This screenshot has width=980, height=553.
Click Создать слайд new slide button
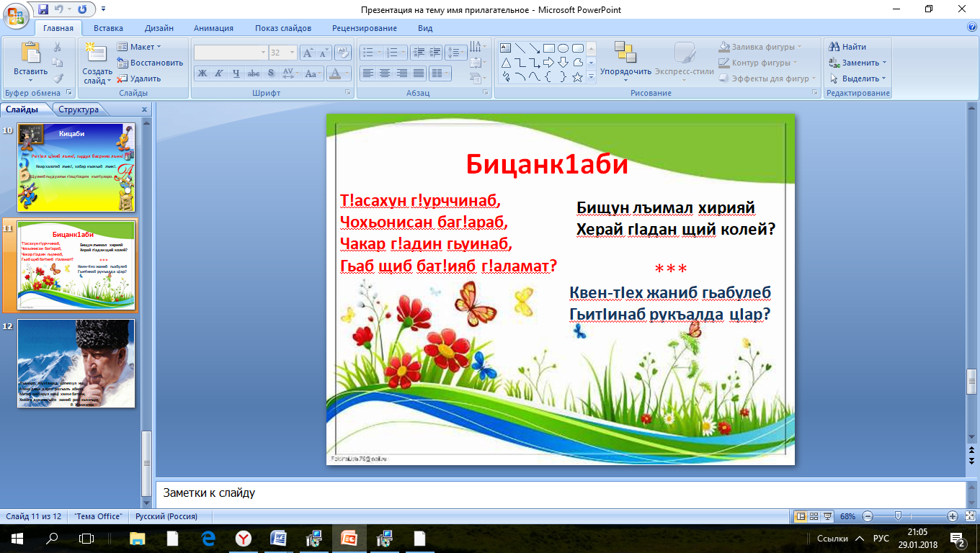97,63
